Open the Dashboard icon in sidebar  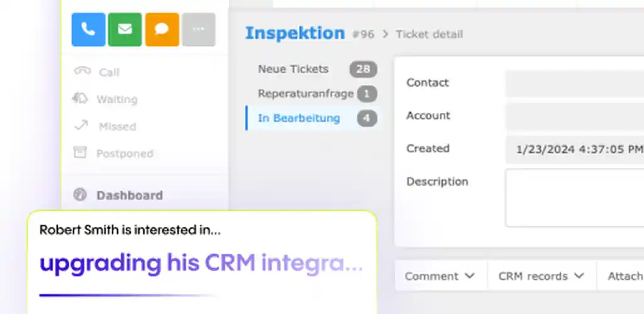[80, 194]
